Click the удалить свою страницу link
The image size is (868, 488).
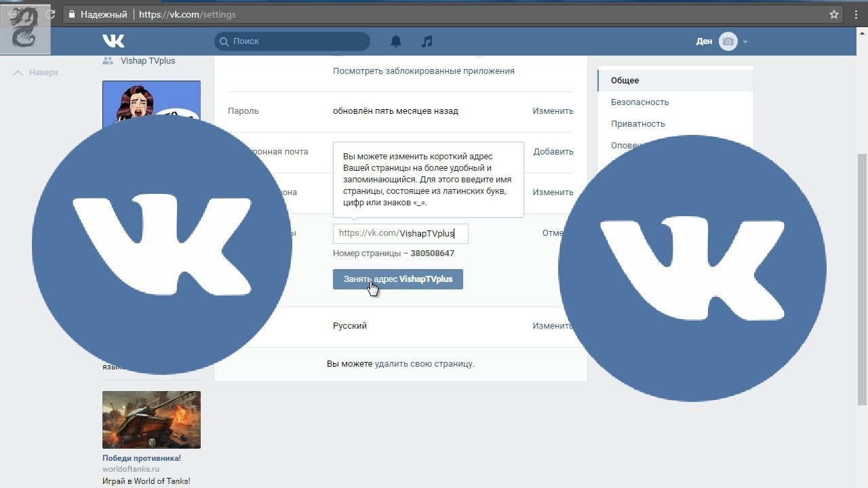pyautogui.click(x=424, y=364)
